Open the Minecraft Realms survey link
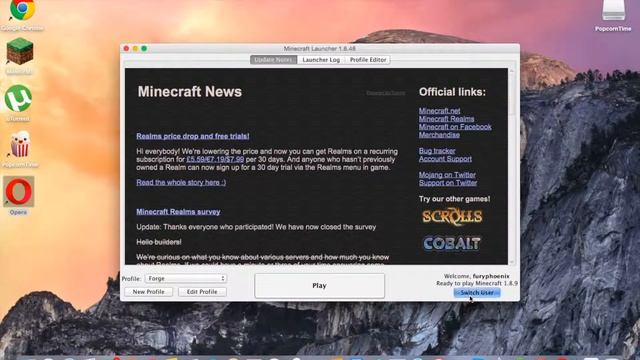The height and width of the screenshot is (360, 640). (178, 211)
